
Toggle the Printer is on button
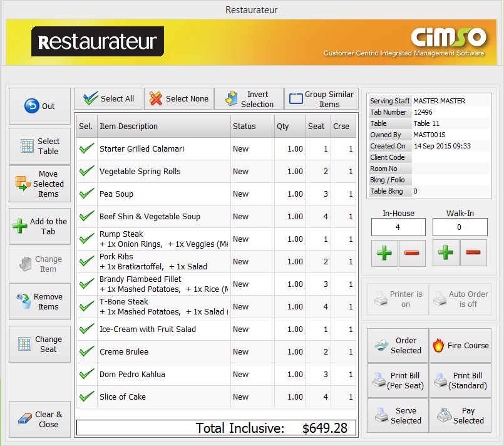tap(398, 299)
